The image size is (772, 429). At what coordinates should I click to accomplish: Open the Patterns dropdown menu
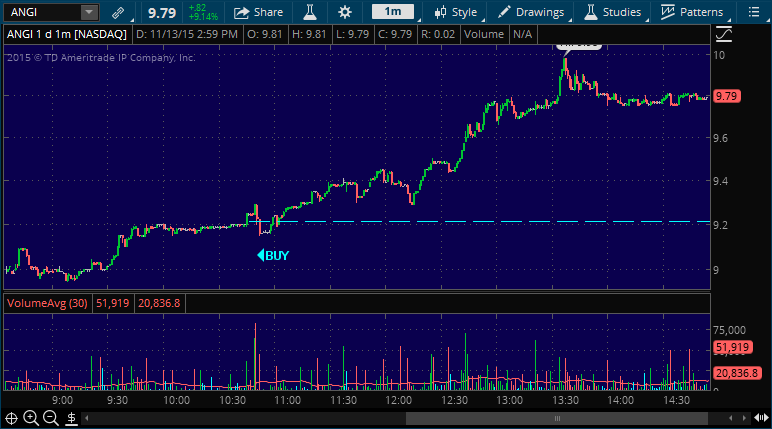tap(692, 12)
